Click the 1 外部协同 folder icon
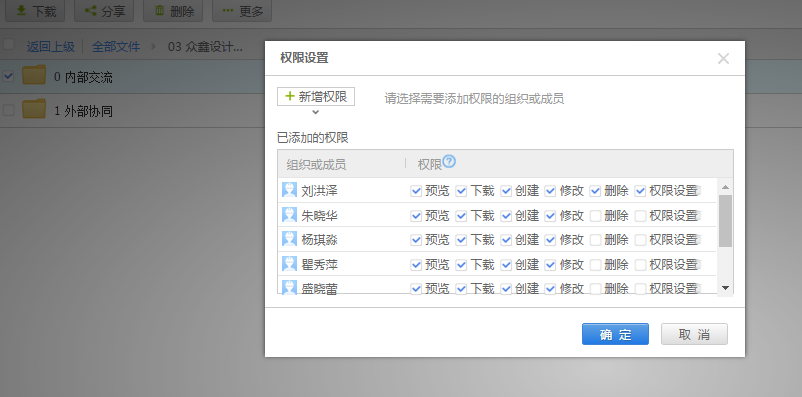The image size is (802, 397). coord(34,109)
